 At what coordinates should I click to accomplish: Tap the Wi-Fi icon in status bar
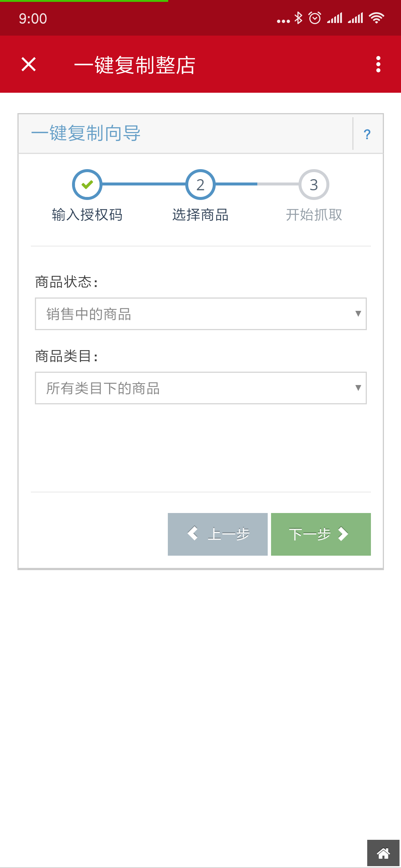pos(376,18)
